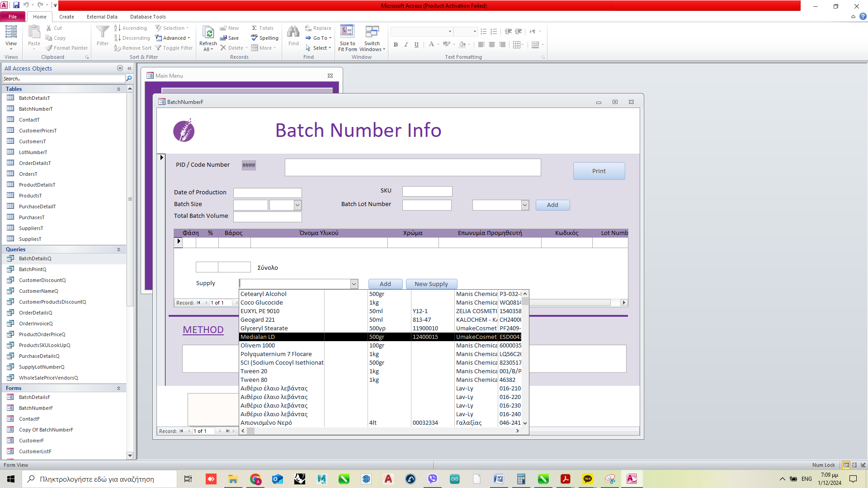Screen dimensions: 868x488
Task: Toggle Bold text formatting
Action: (x=396, y=44)
